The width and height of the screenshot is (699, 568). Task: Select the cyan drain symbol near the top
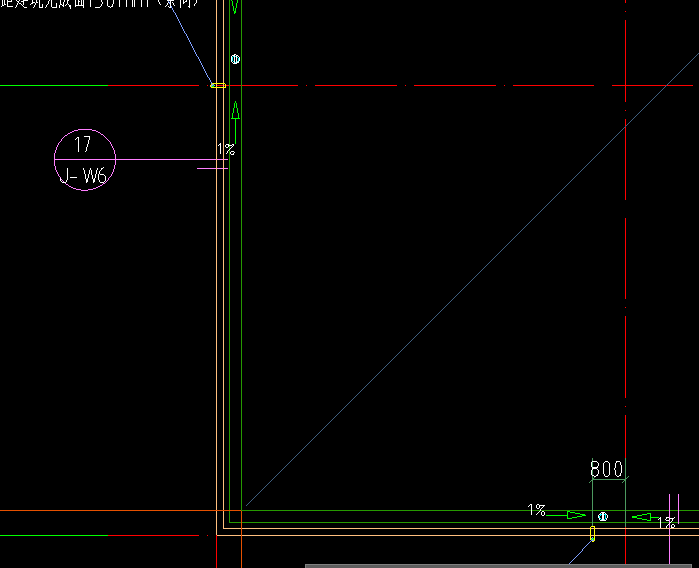tap(235, 60)
